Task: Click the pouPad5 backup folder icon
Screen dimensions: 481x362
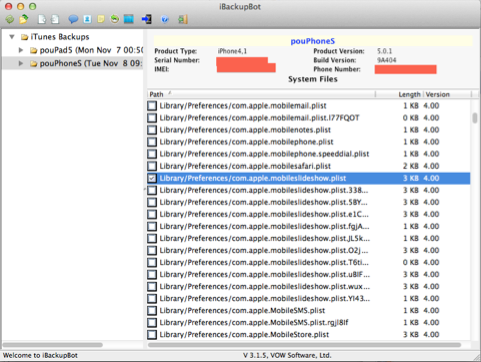Action: (x=33, y=50)
